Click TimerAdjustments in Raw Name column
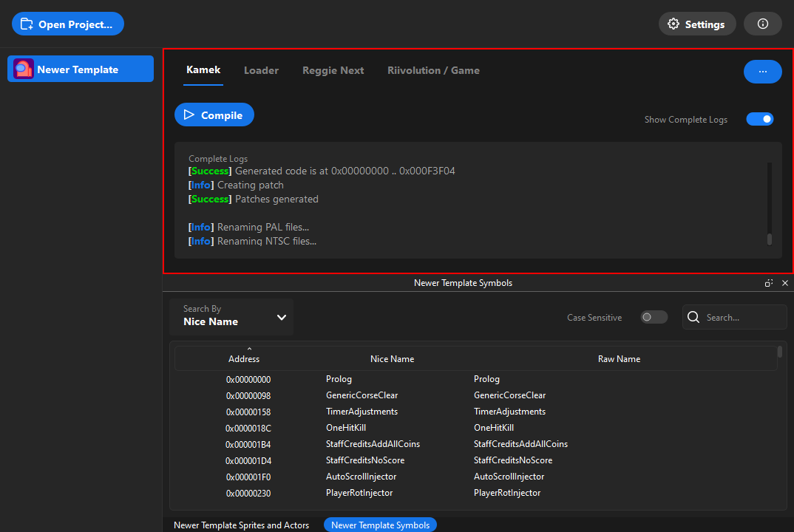Viewport: 794px width, 532px height. 509,412
